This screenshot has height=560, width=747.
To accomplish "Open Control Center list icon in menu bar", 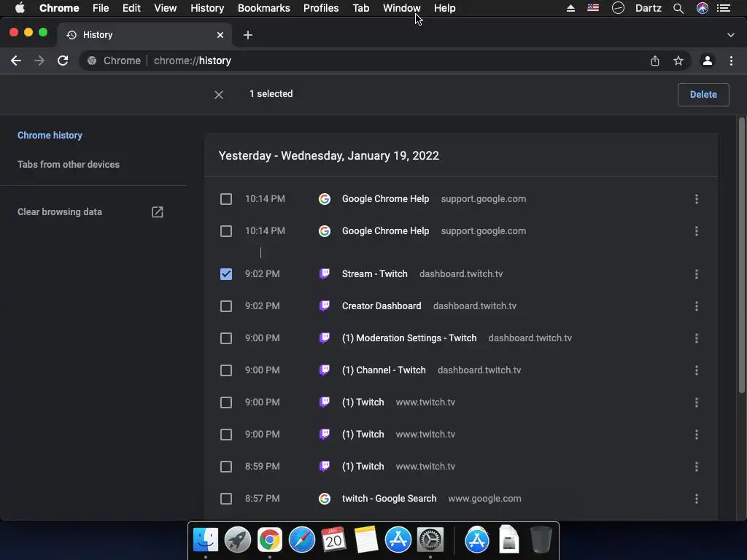I will point(724,8).
